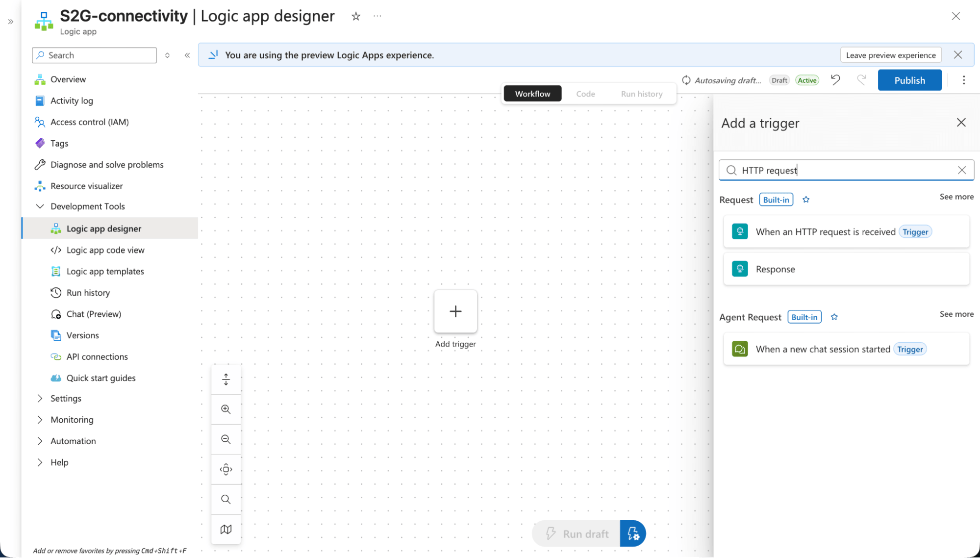Screen dimensions: 980x558
Task: Click the plus Add trigger node
Action: tap(455, 311)
